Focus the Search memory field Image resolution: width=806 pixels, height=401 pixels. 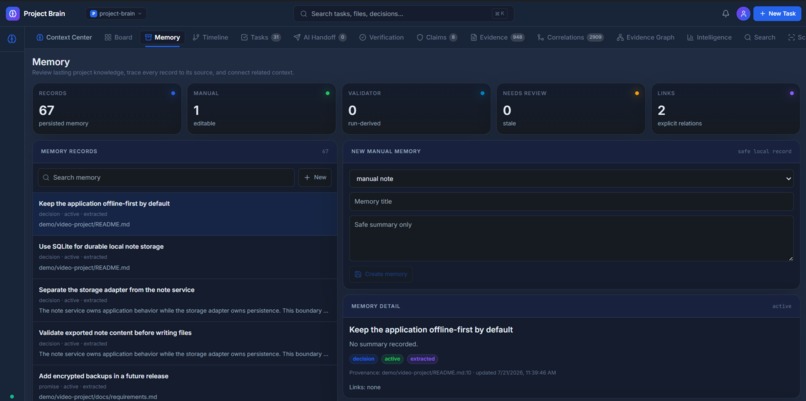tap(166, 177)
